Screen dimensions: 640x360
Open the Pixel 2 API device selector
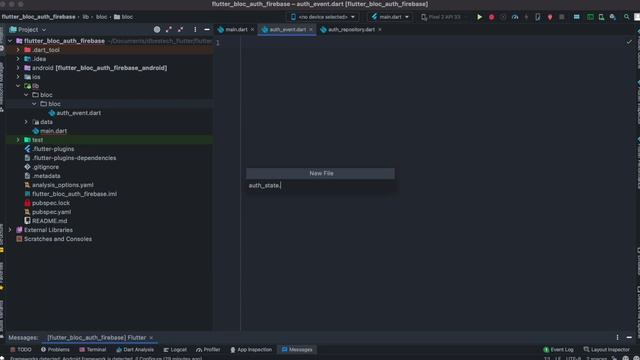click(x=441, y=17)
